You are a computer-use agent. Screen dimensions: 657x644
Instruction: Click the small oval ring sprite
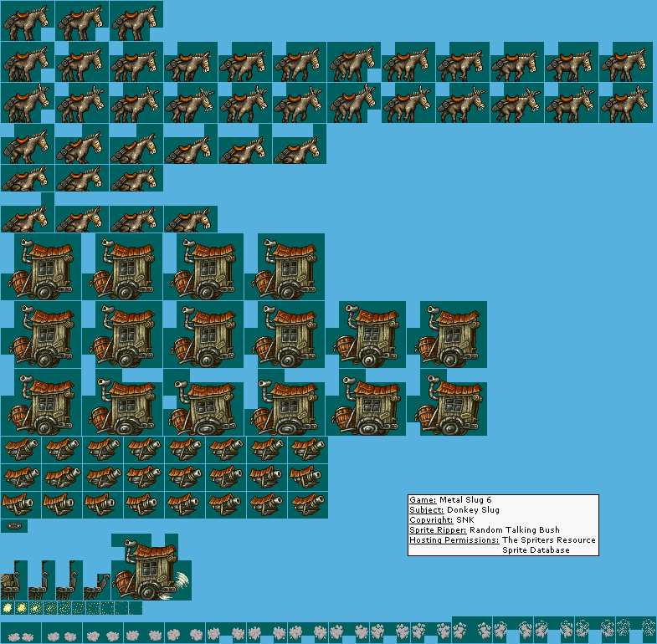[x=14, y=526]
